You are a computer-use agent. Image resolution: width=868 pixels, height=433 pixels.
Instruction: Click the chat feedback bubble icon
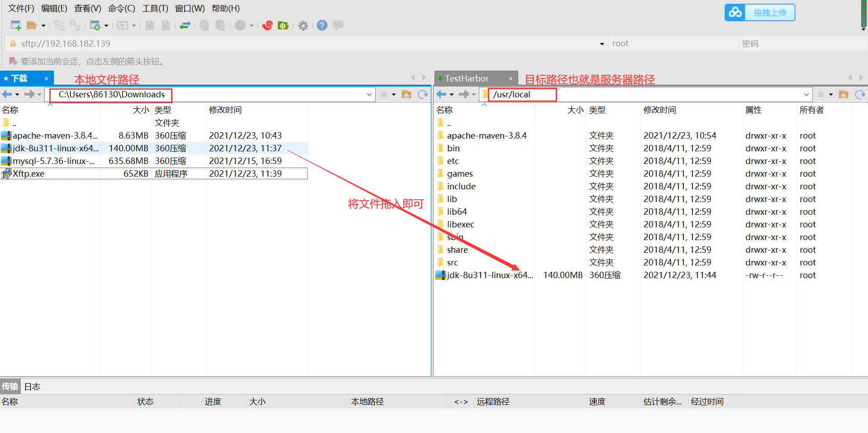tap(338, 25)
